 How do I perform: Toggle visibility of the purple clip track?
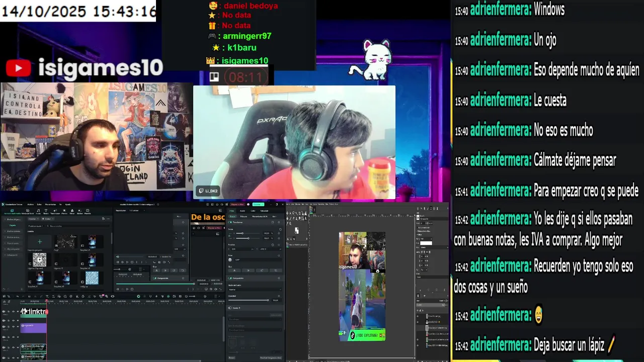13,326
